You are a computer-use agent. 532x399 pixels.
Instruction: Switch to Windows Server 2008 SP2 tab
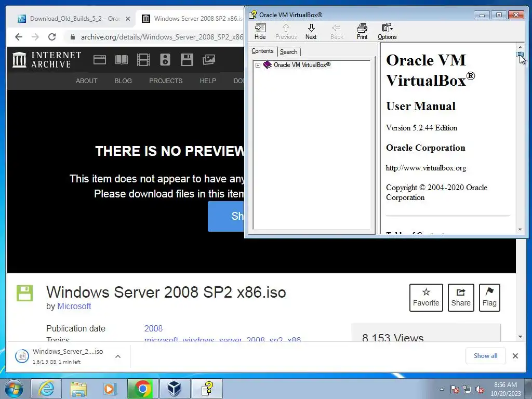pyautogui.click(x=191, y=19)
